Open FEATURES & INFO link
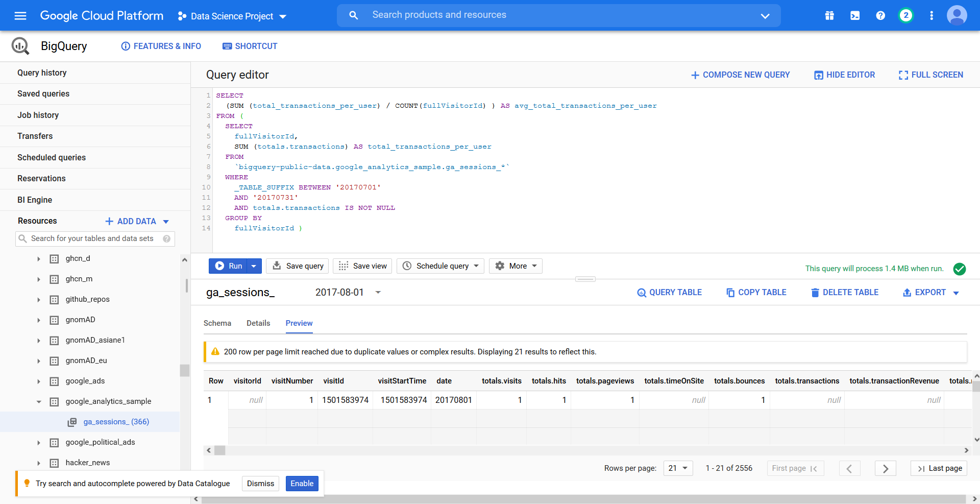The height and width of the screenshot is (504, 980). pos(161,46)
